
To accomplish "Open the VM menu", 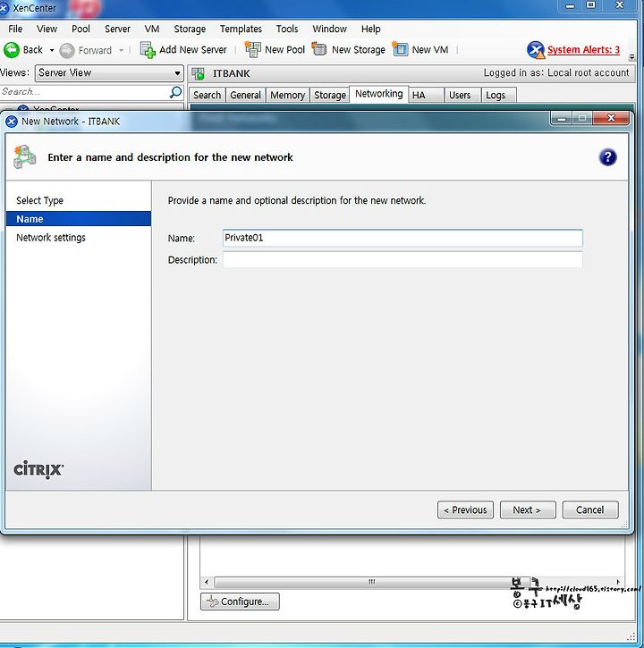I will pos(152,29).
